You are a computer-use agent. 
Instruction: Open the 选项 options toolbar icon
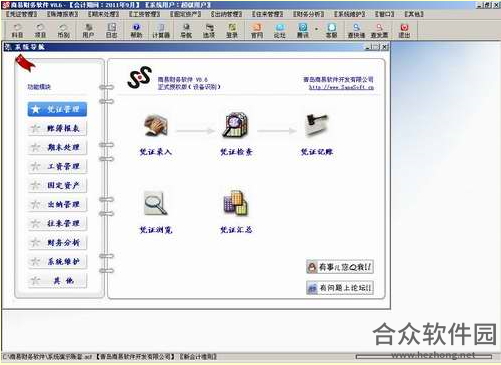point(209,31)
